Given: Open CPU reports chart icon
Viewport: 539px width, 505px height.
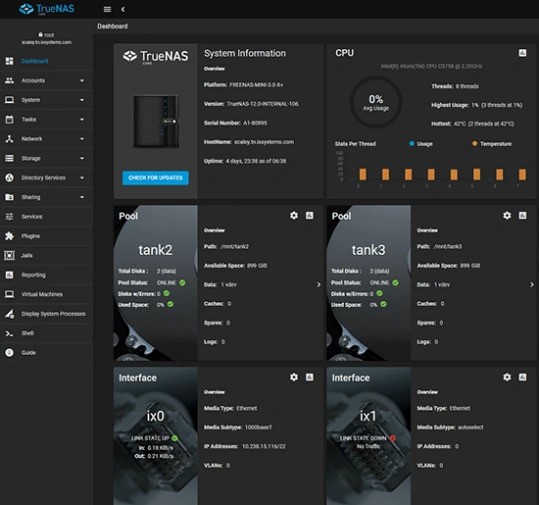Looking at the screenshot, I should click(x=522, y=53).
